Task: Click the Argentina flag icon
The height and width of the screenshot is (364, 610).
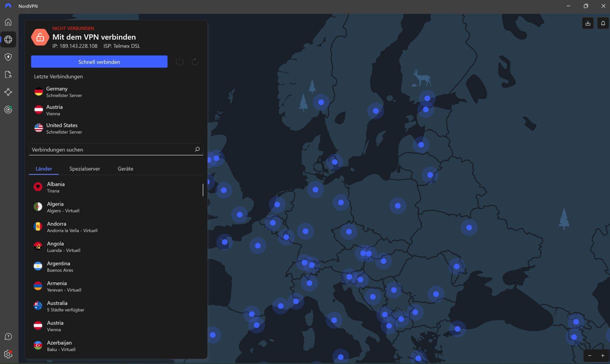Action: pyautogui.click(x=38, y=266)
